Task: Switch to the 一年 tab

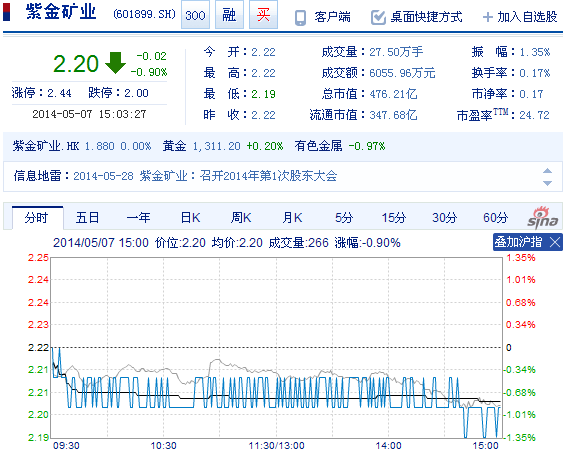Action: click(138, 218)
